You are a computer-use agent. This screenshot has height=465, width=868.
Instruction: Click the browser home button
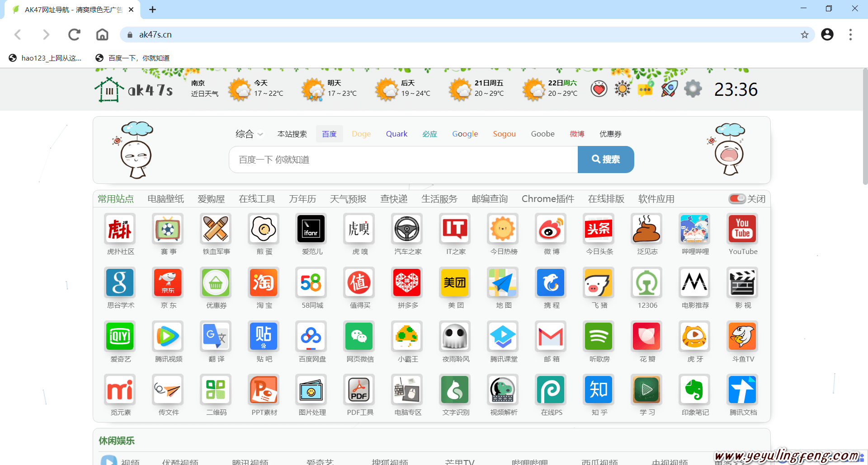(102, 34)
